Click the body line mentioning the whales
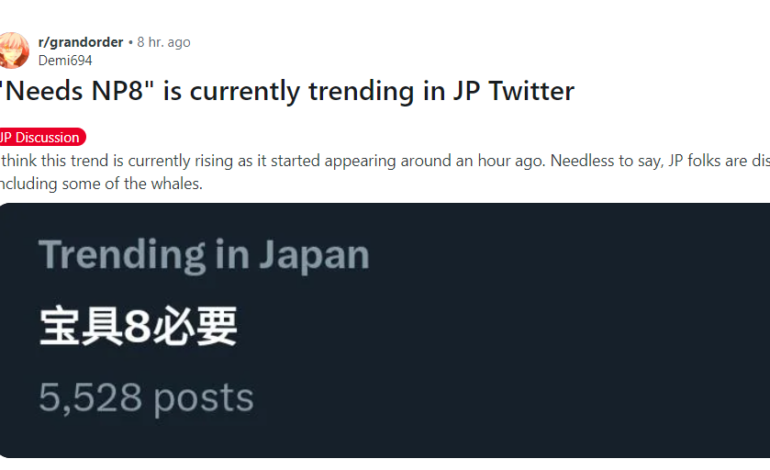Image resolution: width=770 pixels, height=470 pixels. [x=100, y=184]
